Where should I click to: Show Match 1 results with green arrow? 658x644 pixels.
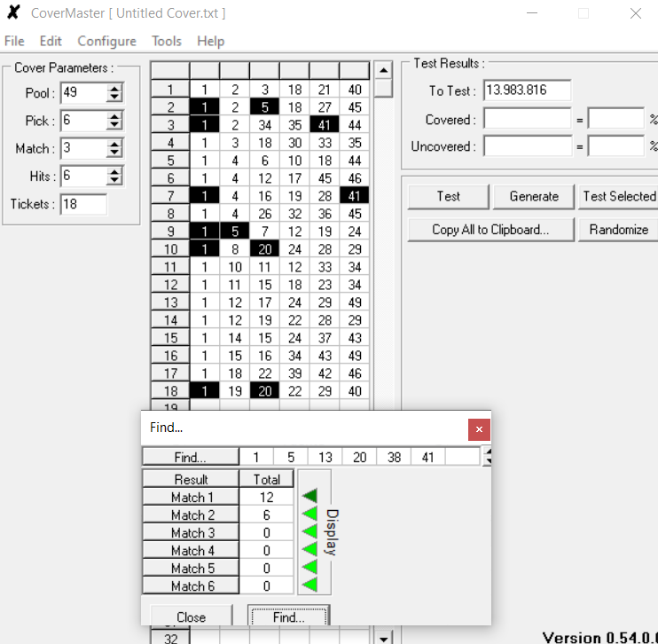[309, 496]
